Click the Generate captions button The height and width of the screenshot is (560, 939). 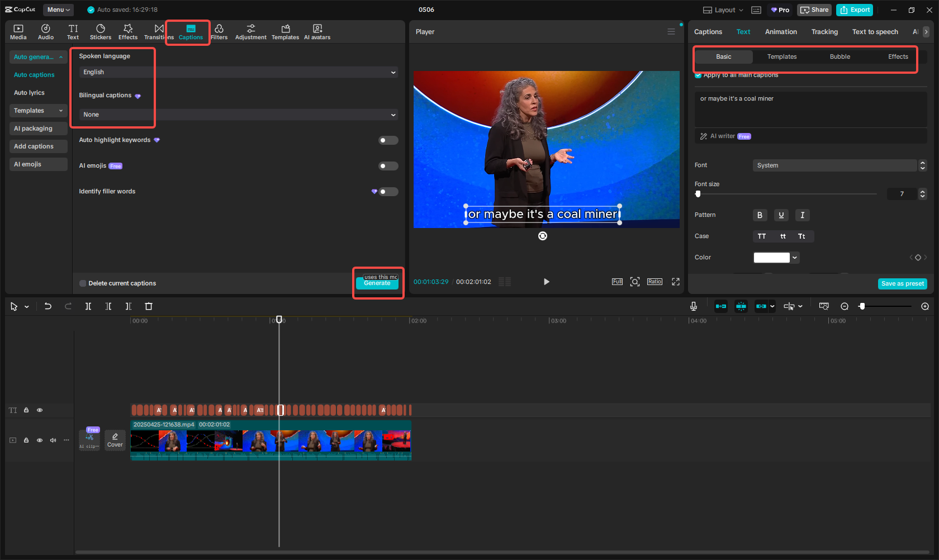point(377,283)
